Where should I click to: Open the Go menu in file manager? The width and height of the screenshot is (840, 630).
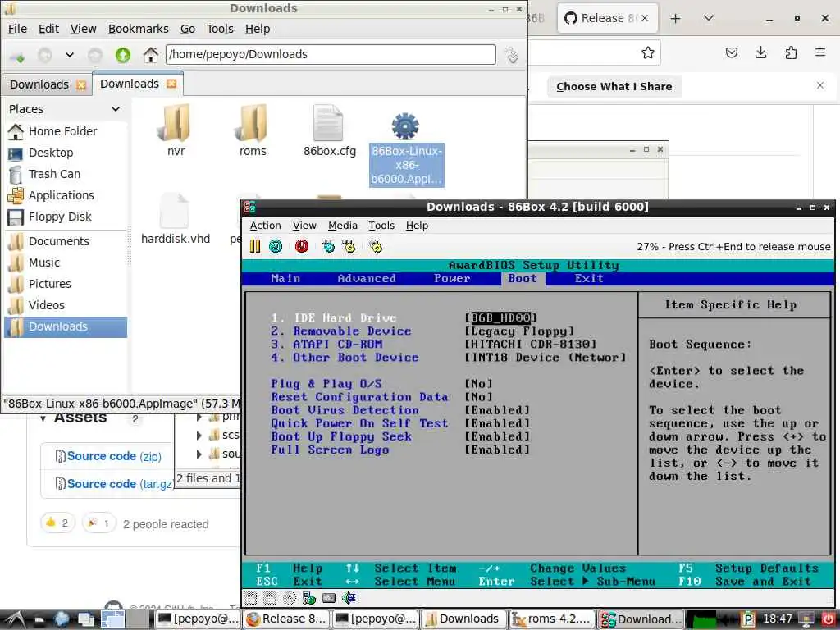(188, 29)
